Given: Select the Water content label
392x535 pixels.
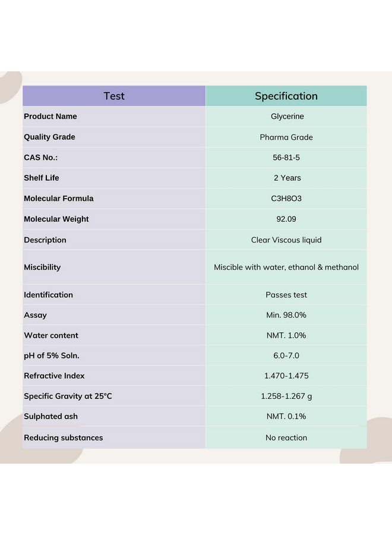Looking at the screenshot, I should coord(51,335).
